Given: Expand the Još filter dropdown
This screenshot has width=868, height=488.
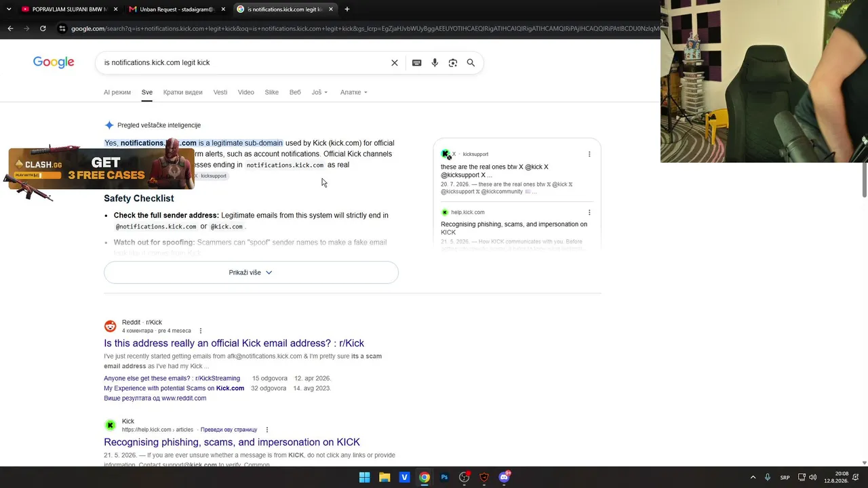Looking at the screenshot, I should pos(319,92).
